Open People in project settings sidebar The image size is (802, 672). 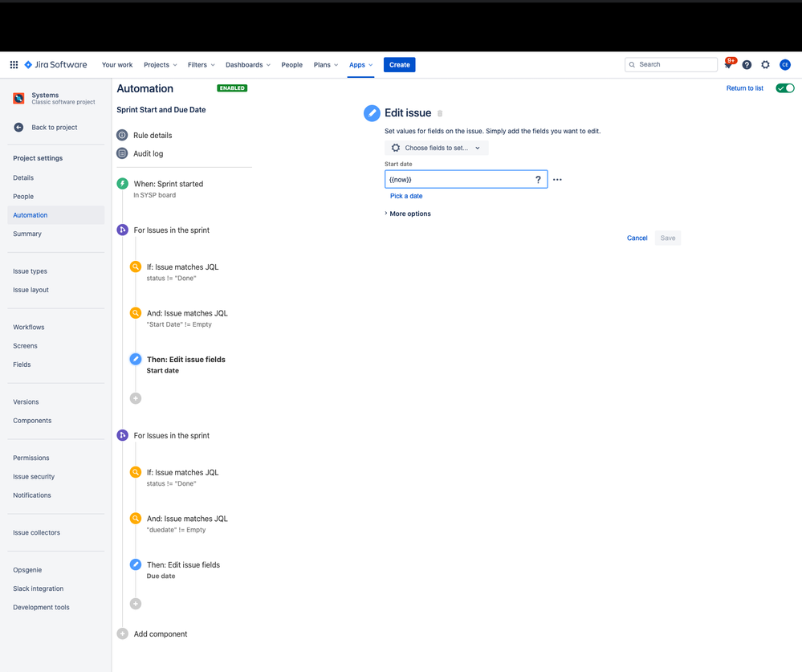point(23,197)
